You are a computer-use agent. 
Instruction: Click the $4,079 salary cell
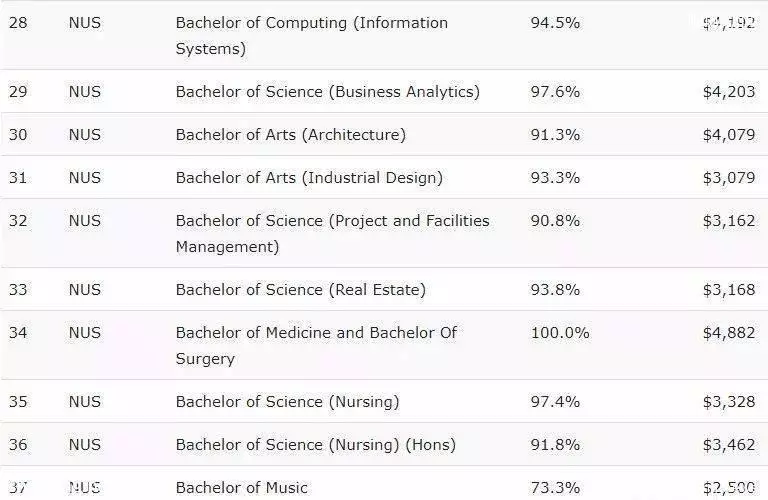point(729,135)
